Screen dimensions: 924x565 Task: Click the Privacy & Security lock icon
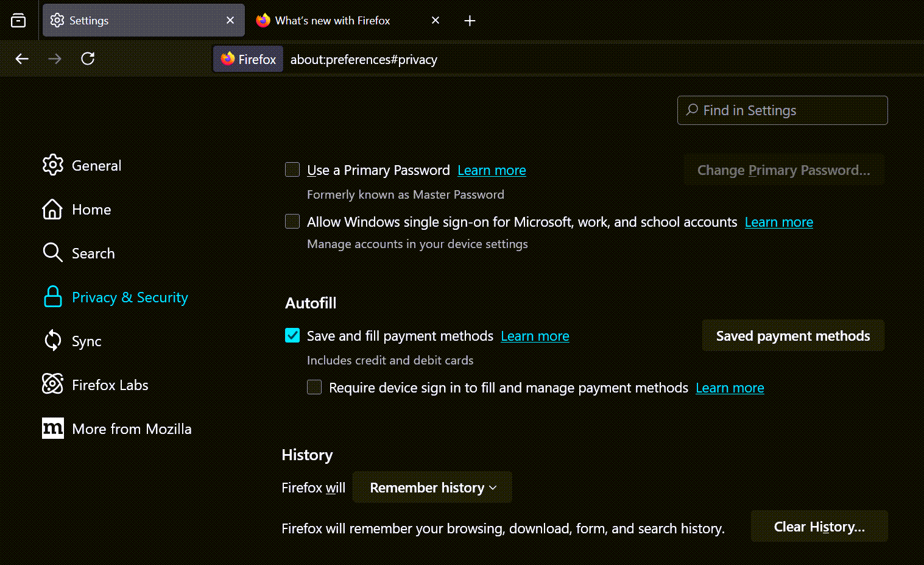click(53, 297)
